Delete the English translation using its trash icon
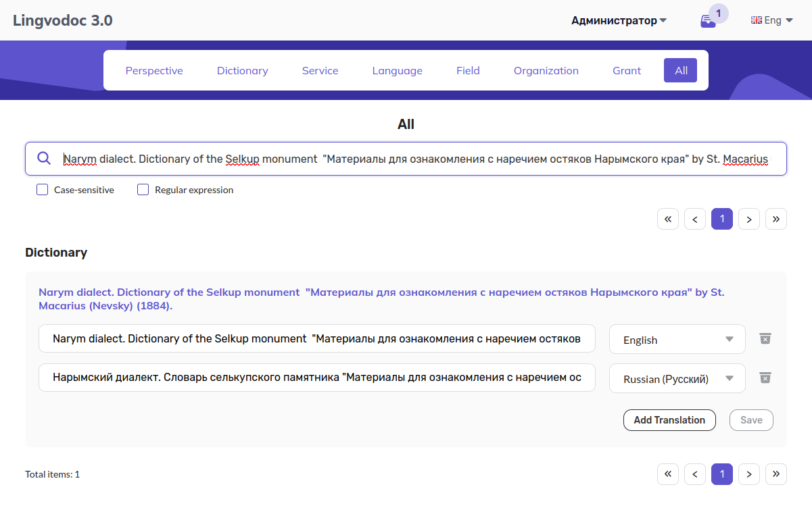This screenshot has height=512, width=812. 765,338
